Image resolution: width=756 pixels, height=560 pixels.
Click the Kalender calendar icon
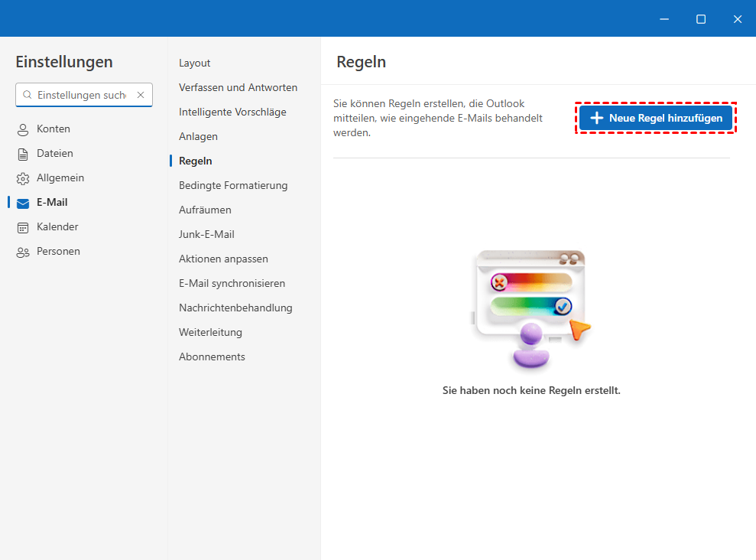tap(23, 227)
